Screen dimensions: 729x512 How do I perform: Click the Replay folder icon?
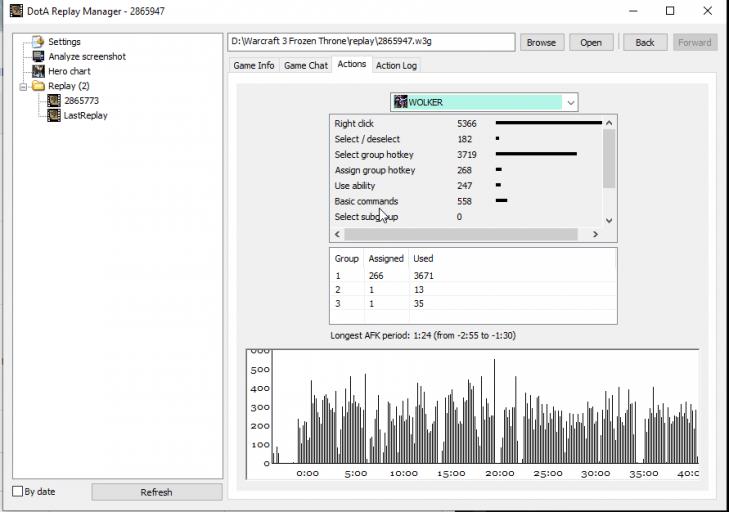click(x=38, y=86)
